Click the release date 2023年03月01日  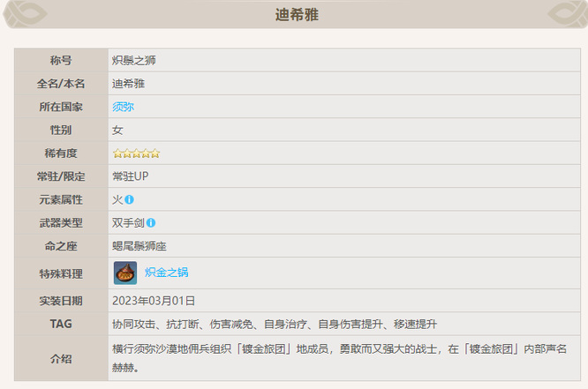154,301
